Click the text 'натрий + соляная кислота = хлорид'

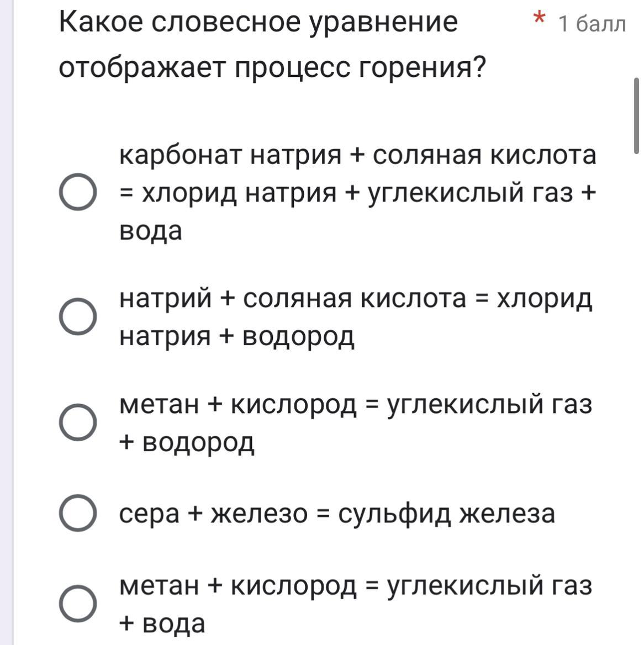coord(356,299)
